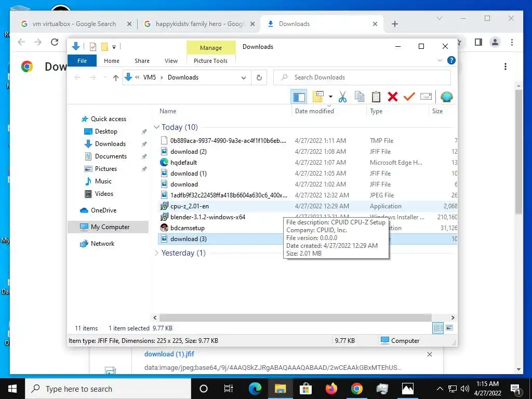Image resolution: width=532 pixels, height=399 pixels.
Task: Select the bdcamsetup file
Action: 187,228
